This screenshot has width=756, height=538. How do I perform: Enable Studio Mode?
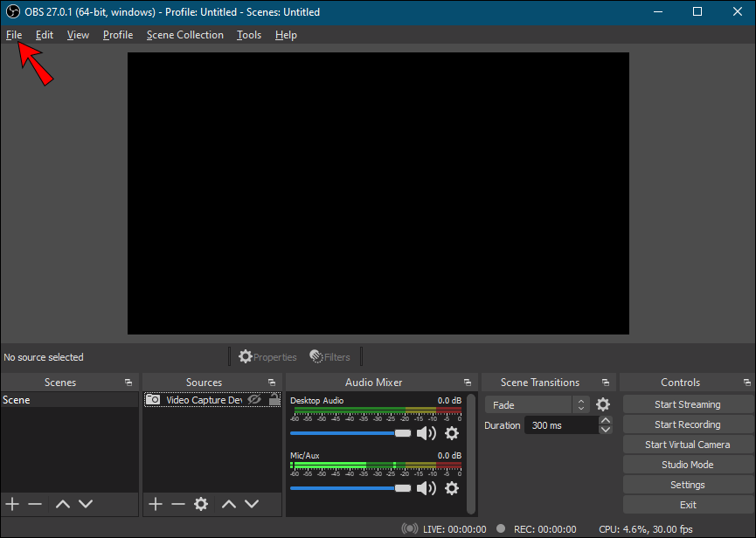[x=688, y=465]
